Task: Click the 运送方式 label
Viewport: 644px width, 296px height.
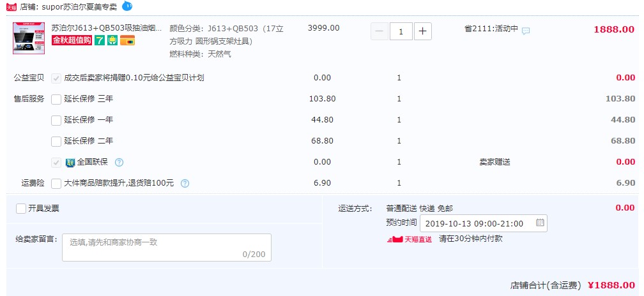Action: (x=355, y=209)
